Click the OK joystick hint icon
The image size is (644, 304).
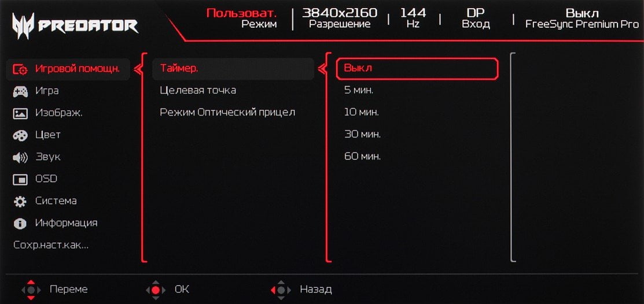pos(156,290)
